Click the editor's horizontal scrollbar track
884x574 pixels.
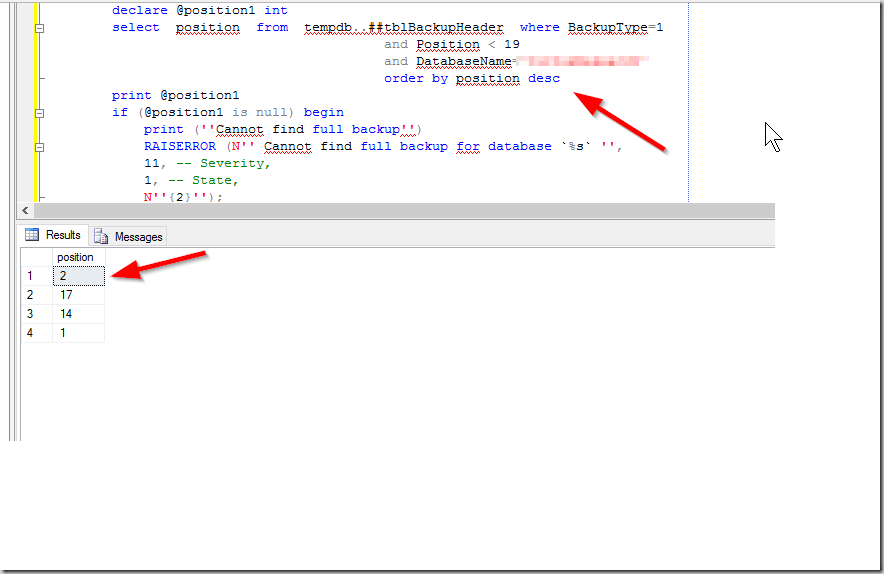click(400, 210)
